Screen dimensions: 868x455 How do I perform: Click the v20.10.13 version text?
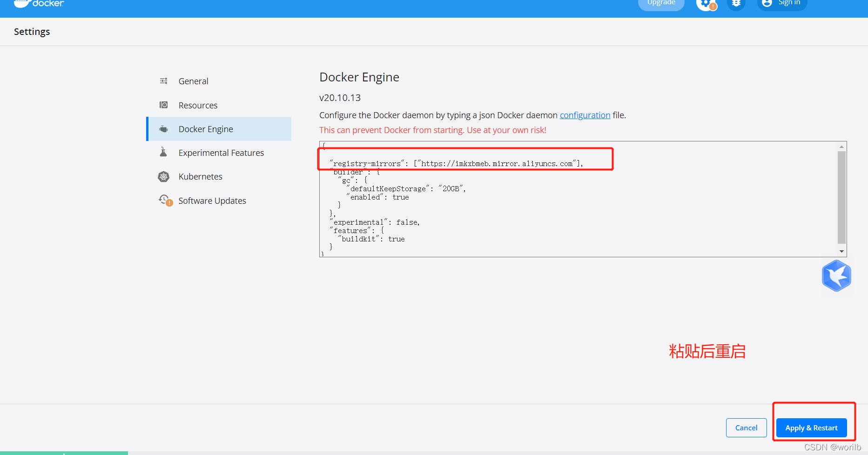tap(340, 98)
